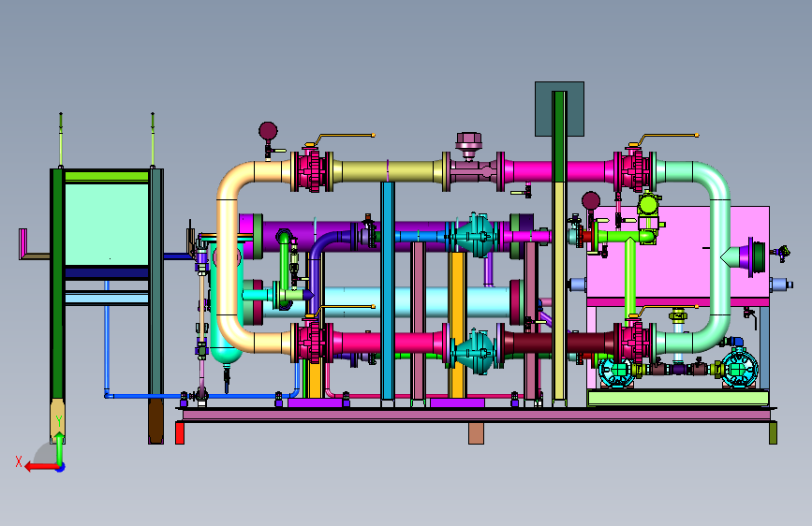The height and width of the screenshot is (526, 812).
Task: Pick the olive foot at skid's right end
Action: (x=773, y=432)
